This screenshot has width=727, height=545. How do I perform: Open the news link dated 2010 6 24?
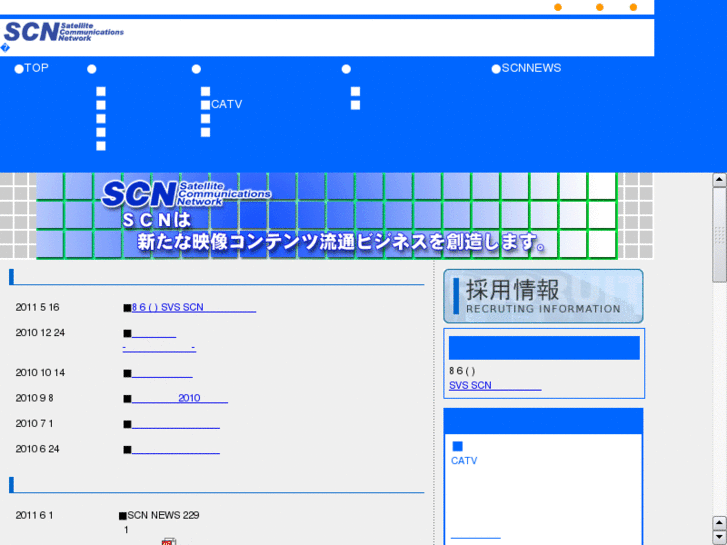175,449
